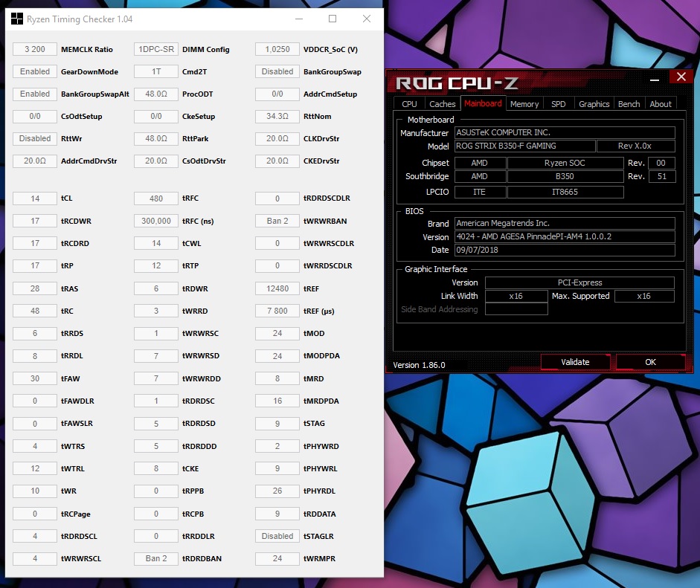Click the BIOS Brand American Megatrends field
Viewport: 700px width, 588px height.
[x=565, y=223]
